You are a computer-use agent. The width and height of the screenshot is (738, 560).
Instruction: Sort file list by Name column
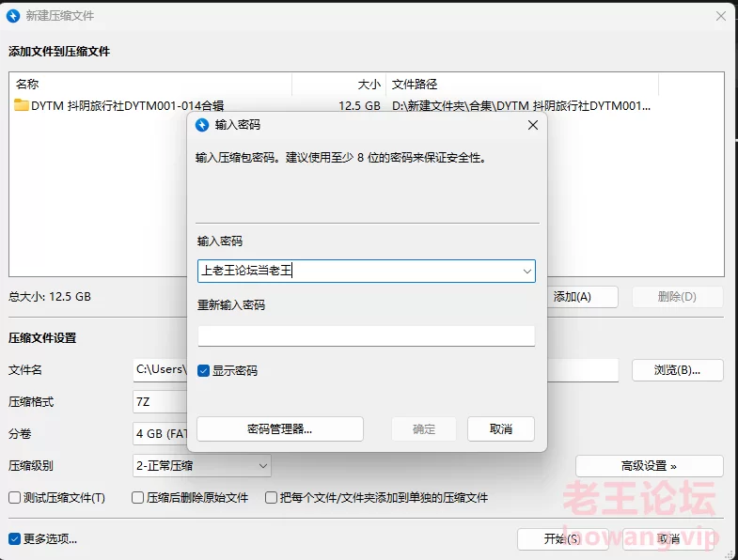tap(150, 85)
